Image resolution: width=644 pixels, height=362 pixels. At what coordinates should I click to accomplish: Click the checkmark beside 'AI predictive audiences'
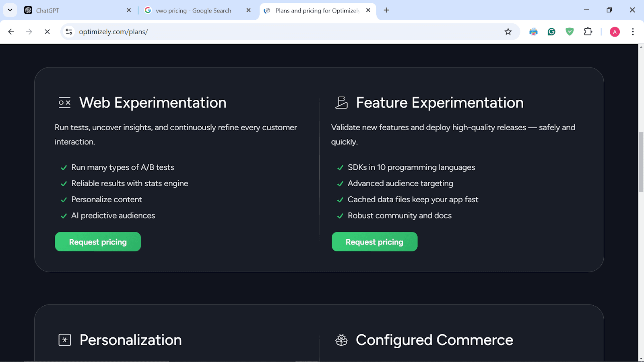click(64, 216)
